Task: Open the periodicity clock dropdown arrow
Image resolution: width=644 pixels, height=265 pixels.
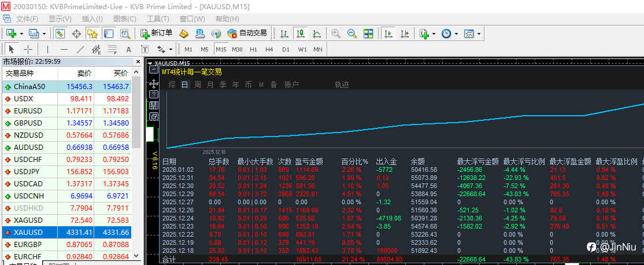Action: (456, 34)
